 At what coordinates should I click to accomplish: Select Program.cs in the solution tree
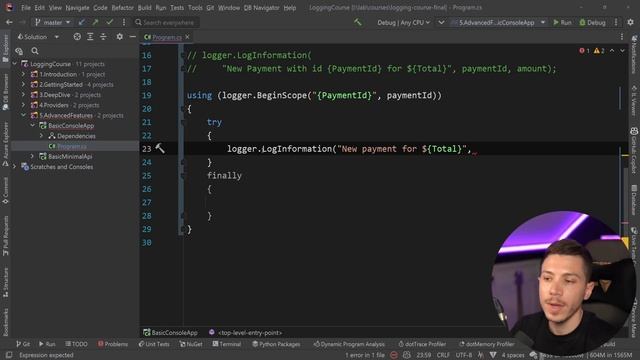tap(71, 146)
